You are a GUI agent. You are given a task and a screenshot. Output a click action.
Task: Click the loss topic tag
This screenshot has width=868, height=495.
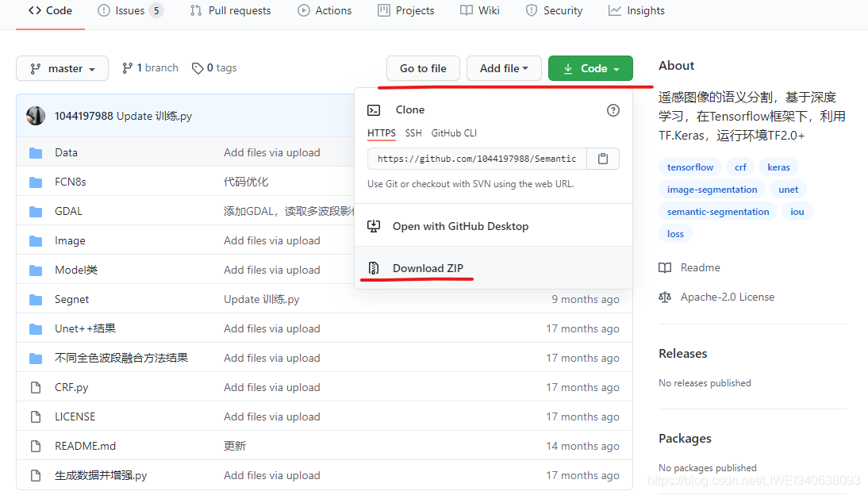pyautogui.click(x=675, y=234)
